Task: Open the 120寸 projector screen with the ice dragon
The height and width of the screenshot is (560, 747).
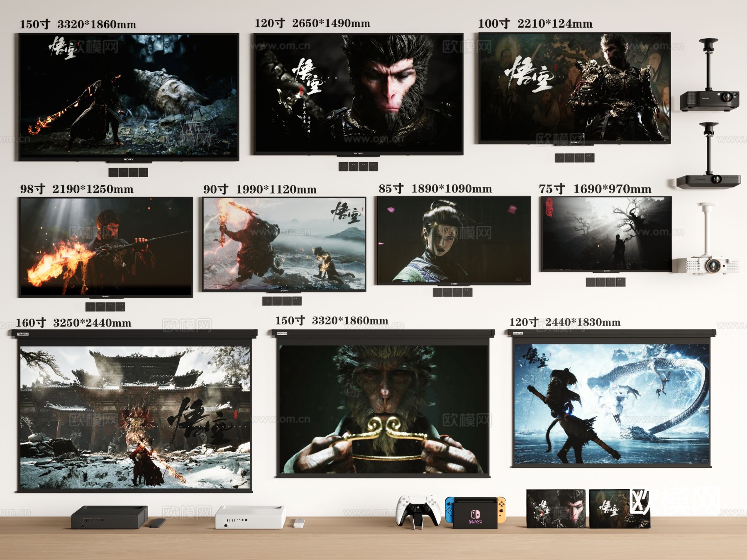Action: pyautogui.click(x=612, y=399)
